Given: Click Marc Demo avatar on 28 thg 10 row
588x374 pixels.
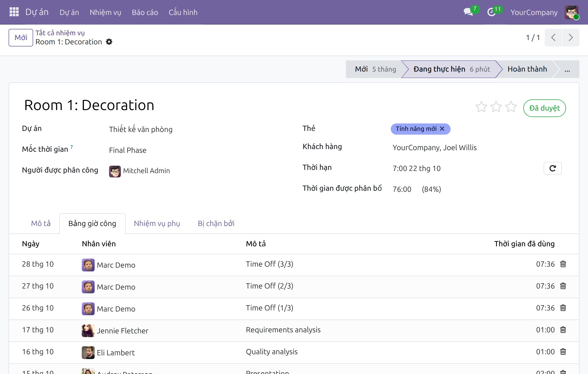Looking at the screenshot, I should (x=88, y=265).
